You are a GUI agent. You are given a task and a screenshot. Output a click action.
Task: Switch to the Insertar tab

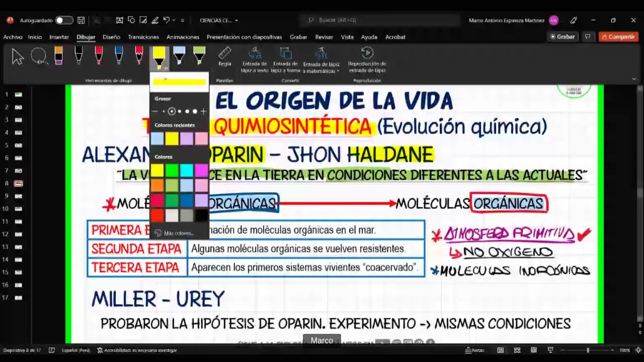click(x=59, y=37)
